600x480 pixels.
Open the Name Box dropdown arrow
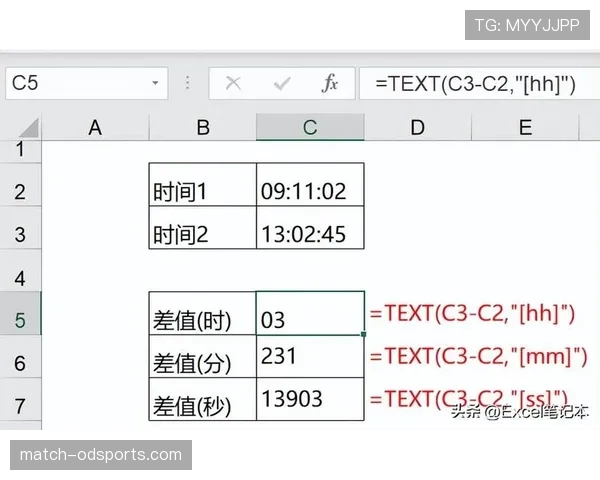pos(155,83)
